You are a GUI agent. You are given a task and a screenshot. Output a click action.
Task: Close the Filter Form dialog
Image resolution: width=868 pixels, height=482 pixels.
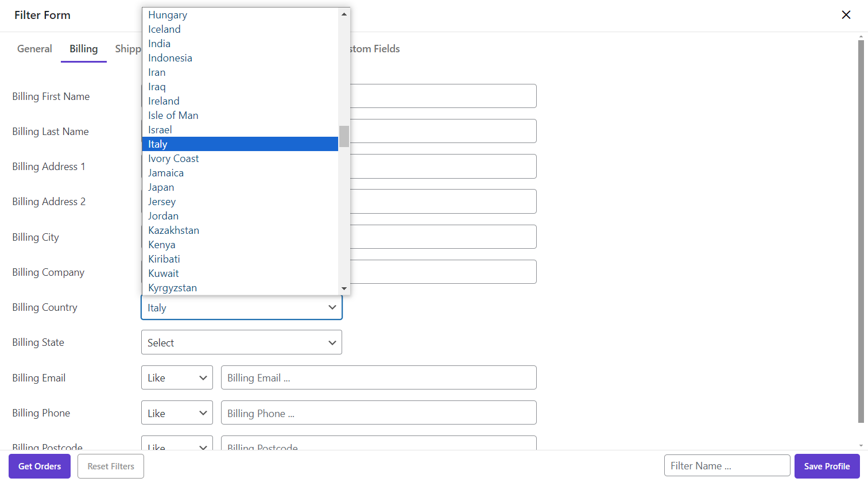(x=846, y=15)
